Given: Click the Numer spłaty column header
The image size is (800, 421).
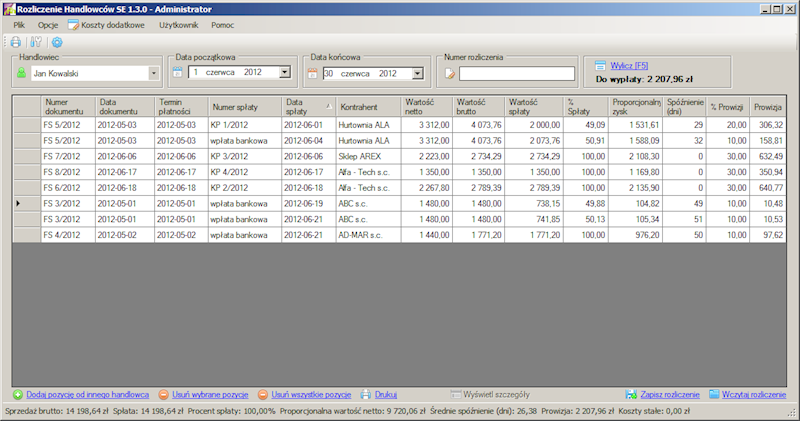Looking at the screenshot, I should tap(245, 107).
